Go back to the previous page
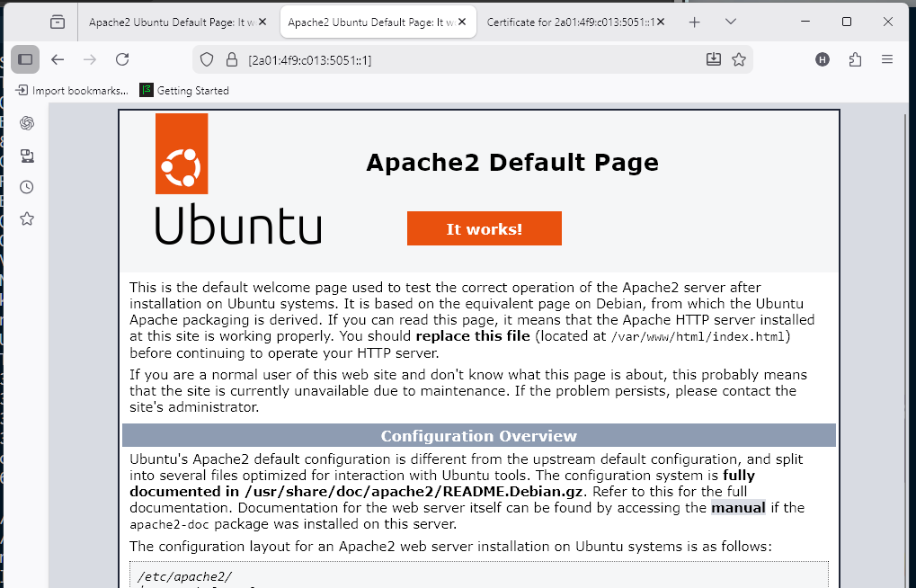Viewport: 916px width, 588px height. [58, 59]
